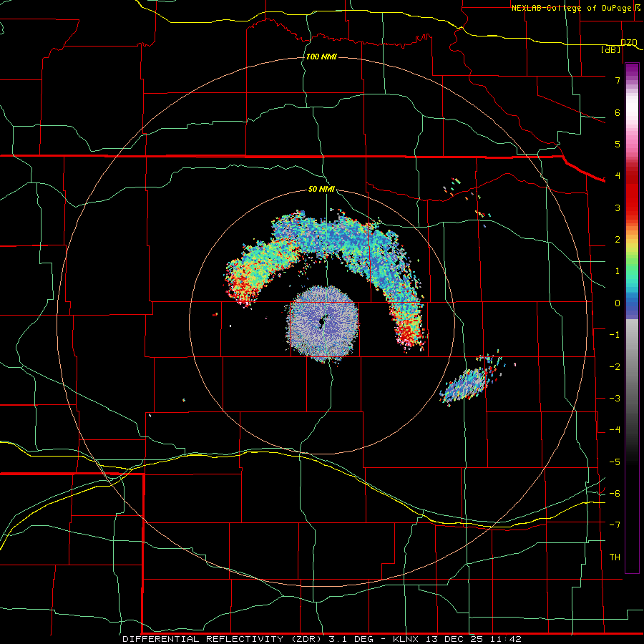Image resolution: width=644 pixels, height=644 pixels.
Task: Click the 7 value on color scale
Action: point(618,80)
